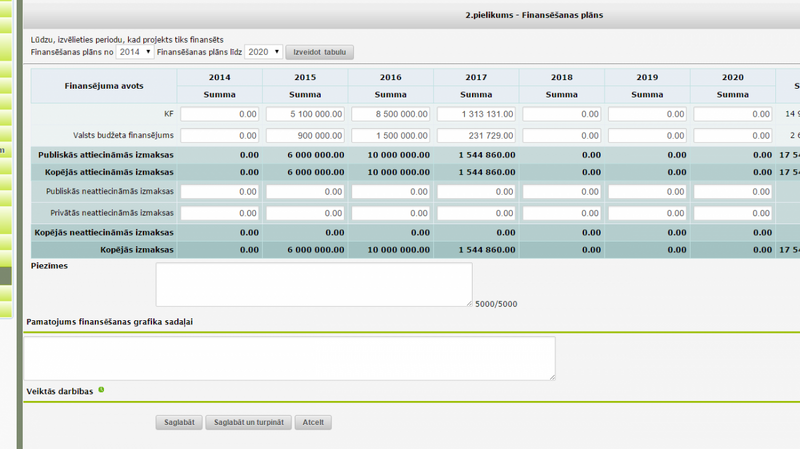
Task: Open the Finansēšanas plāns no year dropdown
Action: pyautogui.click(x=135, y=52)
